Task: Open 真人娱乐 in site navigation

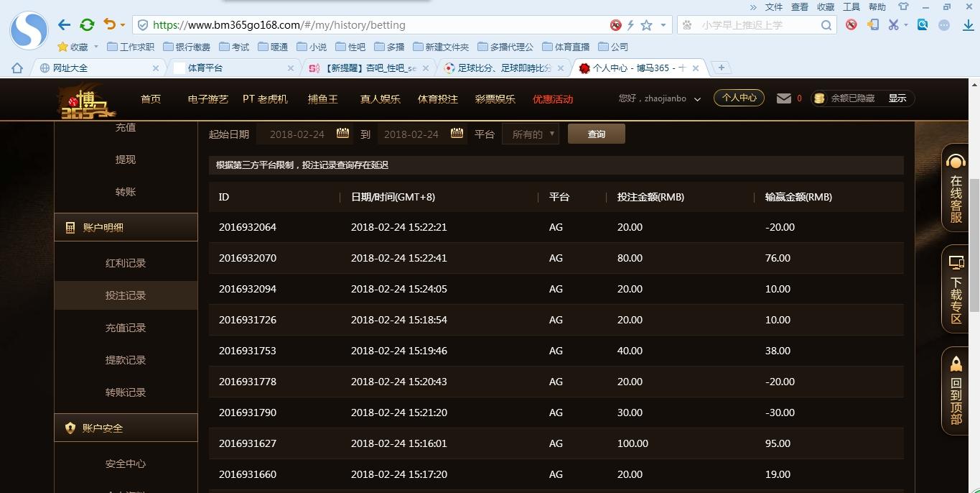Action: (381, 99)
